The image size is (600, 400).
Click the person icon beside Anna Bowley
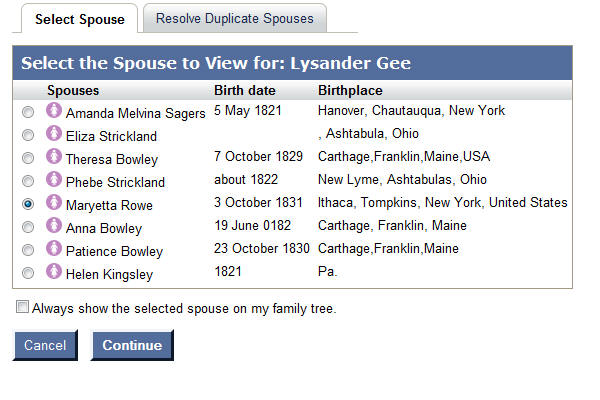pos(54,225)
